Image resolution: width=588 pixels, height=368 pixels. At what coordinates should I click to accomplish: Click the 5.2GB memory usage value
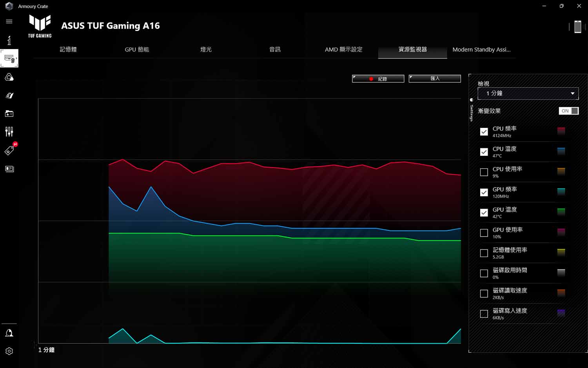(498, 257)
